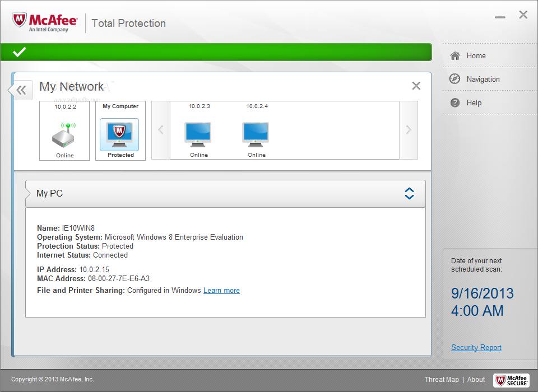Click the green protection status checkmark
Screen dimensions: 538x392
coord(20,52)
